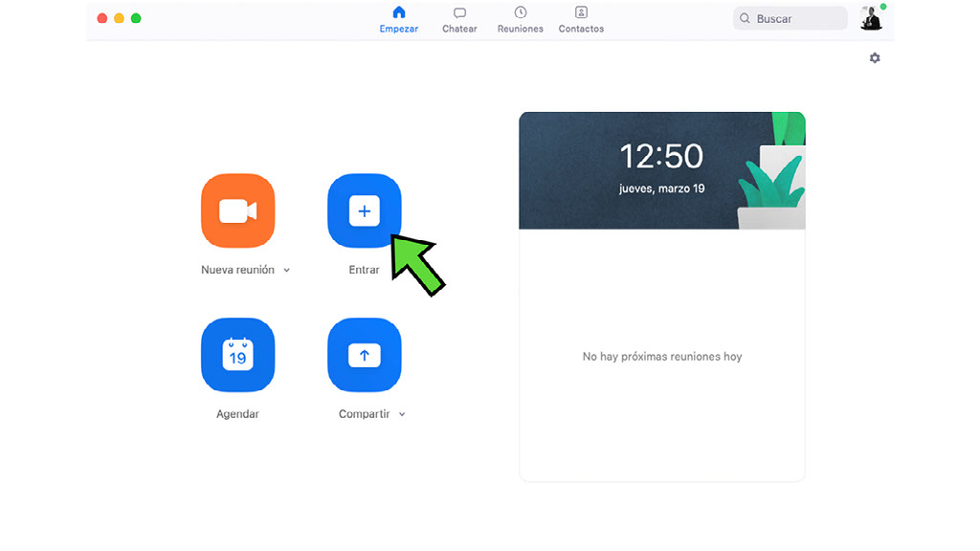Click the Compartir screen share icon

(x=364, y=355)
